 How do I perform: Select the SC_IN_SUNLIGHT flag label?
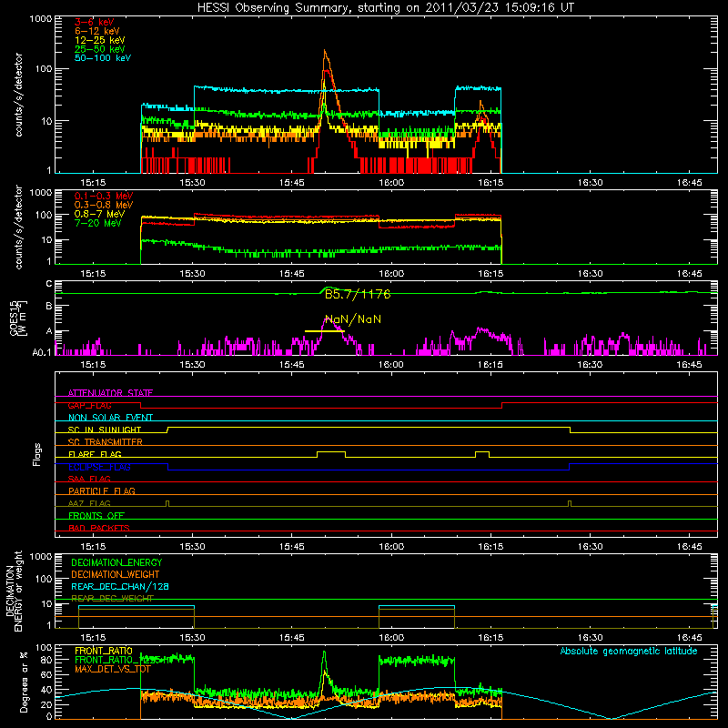pos(105,430)
